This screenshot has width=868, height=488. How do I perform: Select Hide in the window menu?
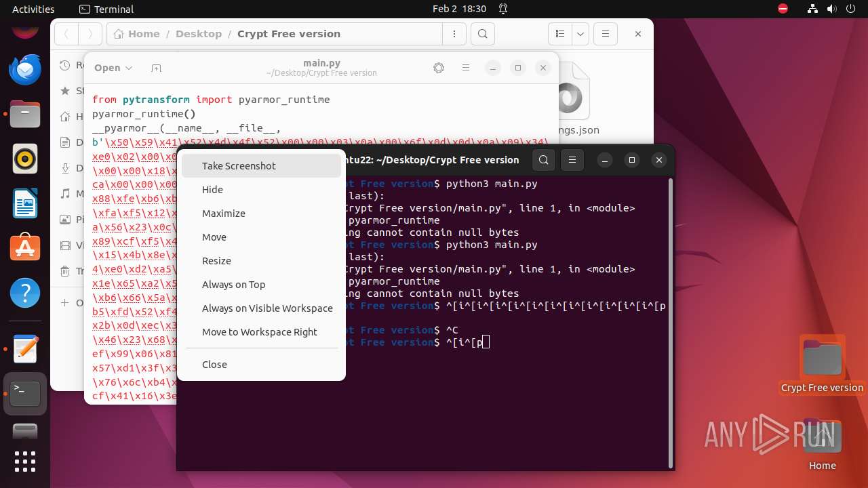[x=261, y=190]
